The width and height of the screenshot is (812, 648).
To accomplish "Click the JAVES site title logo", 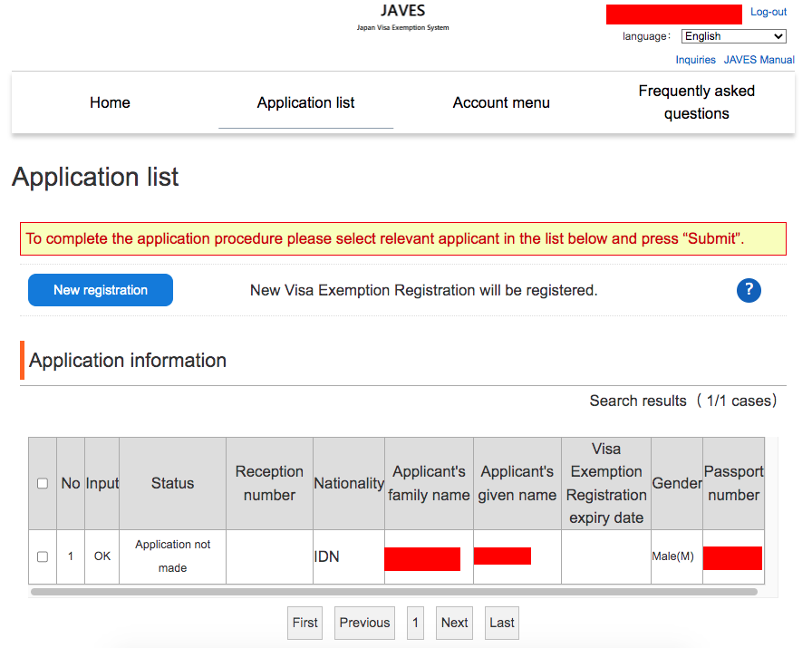I will click(402, 12).
